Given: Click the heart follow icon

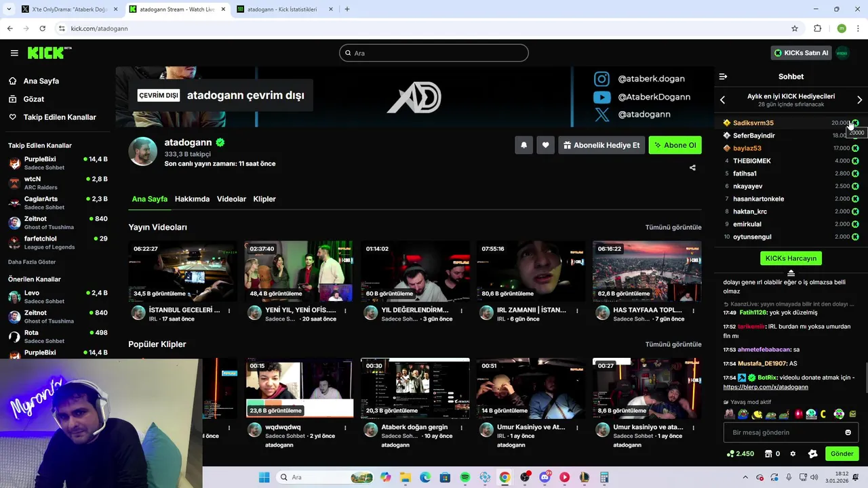Looking at the screenshot, I should pyautogui.click(x=545, y=145).
